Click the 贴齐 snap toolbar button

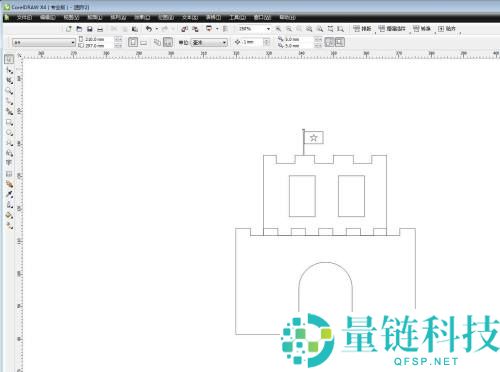pyautogui.click(x=447, y=29)
